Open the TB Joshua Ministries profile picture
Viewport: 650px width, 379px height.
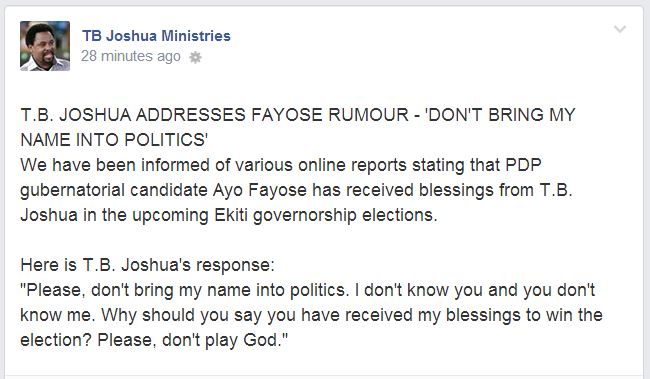[x=45, y=46]
